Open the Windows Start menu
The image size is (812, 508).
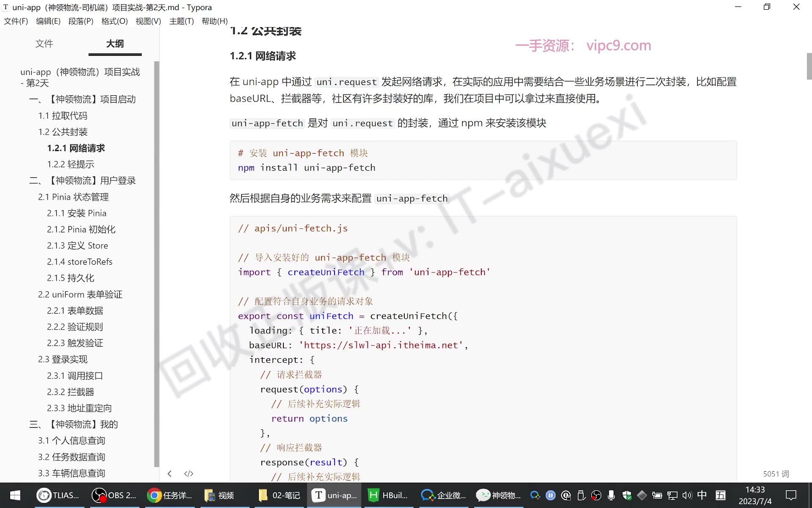(15, 495)
